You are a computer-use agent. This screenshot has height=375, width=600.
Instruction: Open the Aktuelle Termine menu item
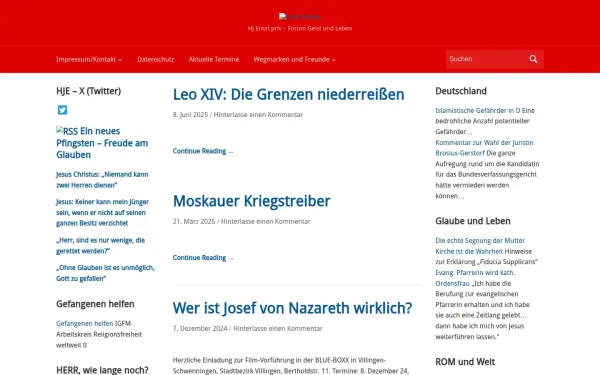[214, 59]
